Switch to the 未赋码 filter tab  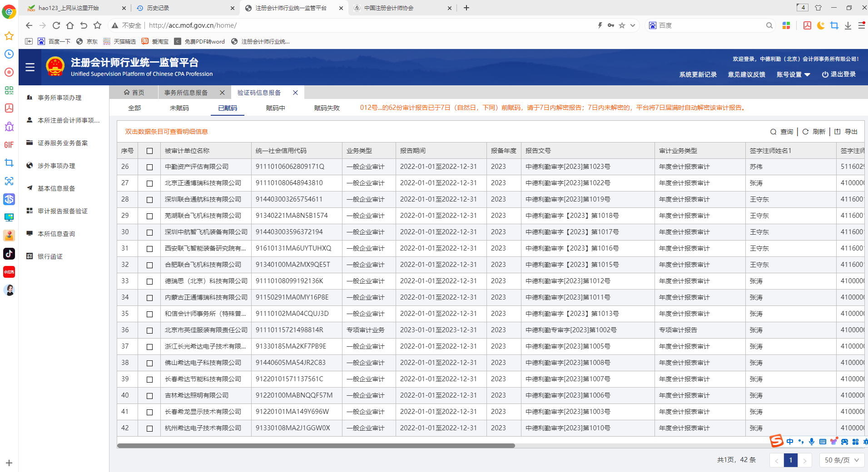[x=179, y=108]
